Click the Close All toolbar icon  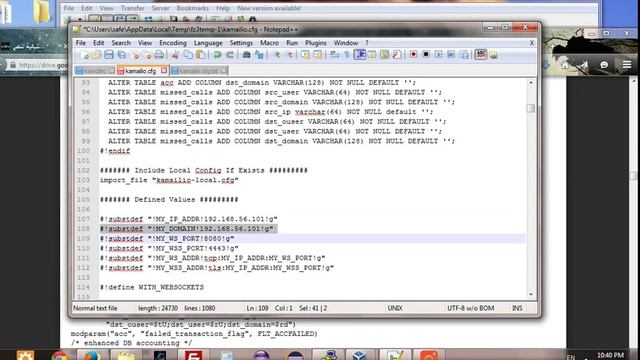coord(147,55)
